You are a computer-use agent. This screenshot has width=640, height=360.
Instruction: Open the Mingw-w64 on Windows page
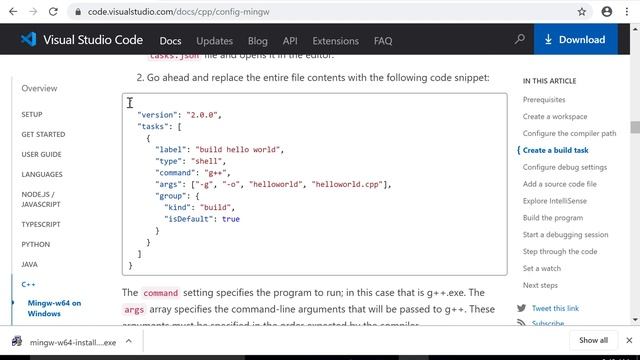pos(54,308)
